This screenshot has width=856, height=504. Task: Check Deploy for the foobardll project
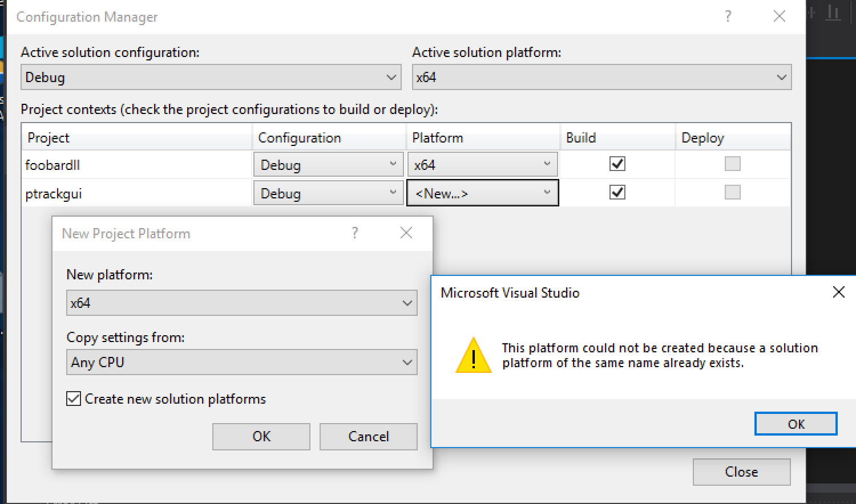coord(733,164)
